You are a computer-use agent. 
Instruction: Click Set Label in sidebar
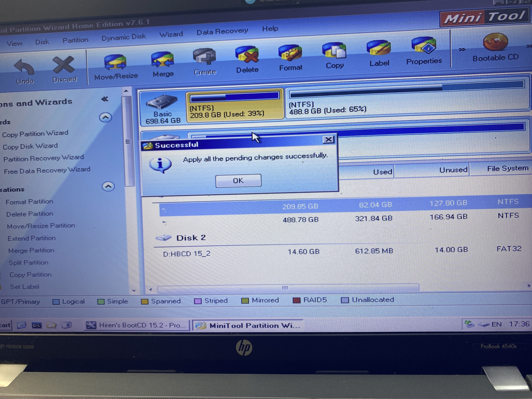[25, 287]
